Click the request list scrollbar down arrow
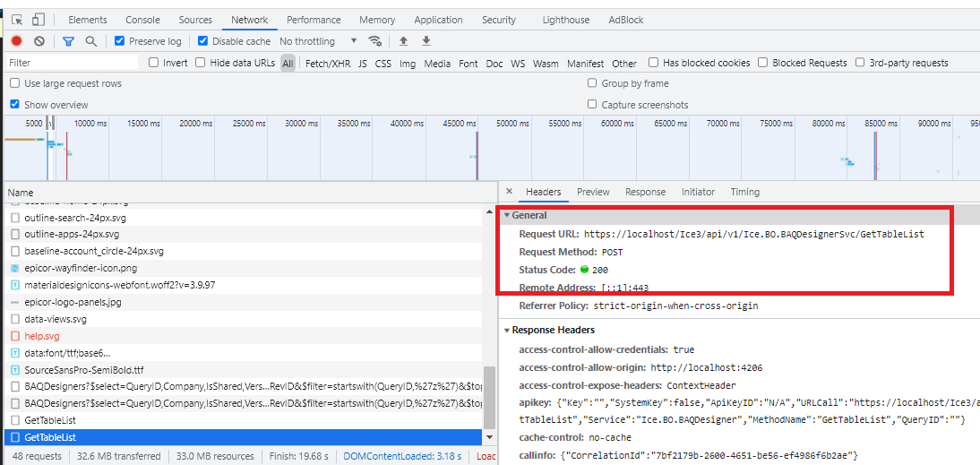Viewport: 980px width, 465px height. point(489,437)
